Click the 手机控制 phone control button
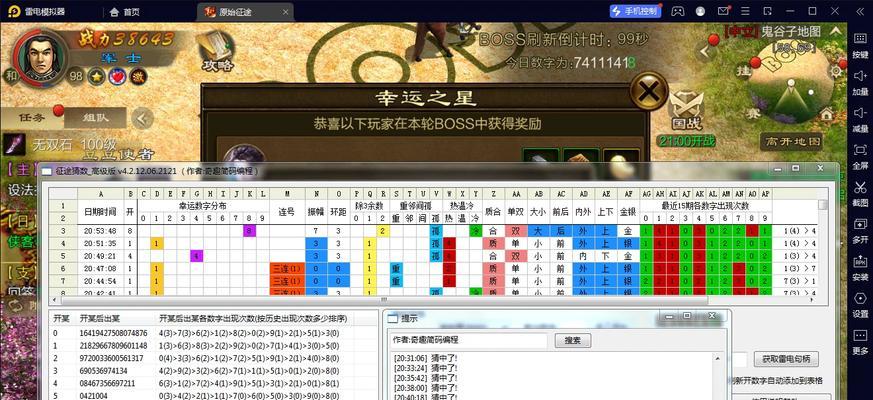The image size is (873, 400). (635, 11)
